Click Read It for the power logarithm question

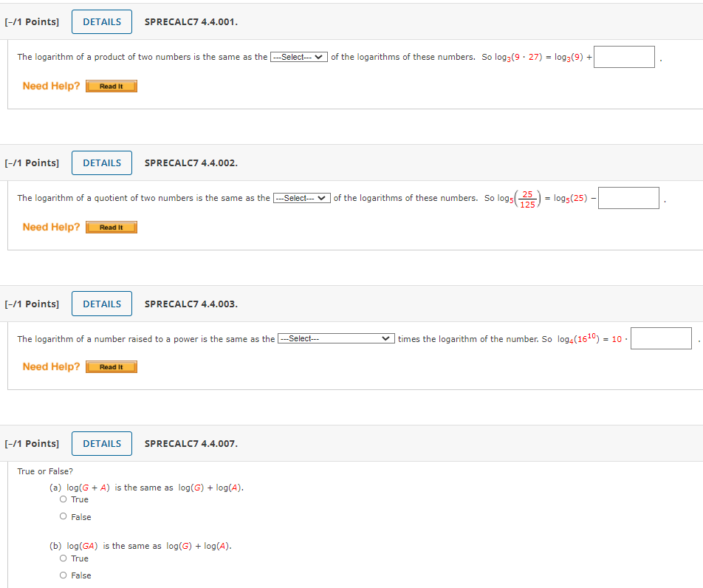pos(112,367)
